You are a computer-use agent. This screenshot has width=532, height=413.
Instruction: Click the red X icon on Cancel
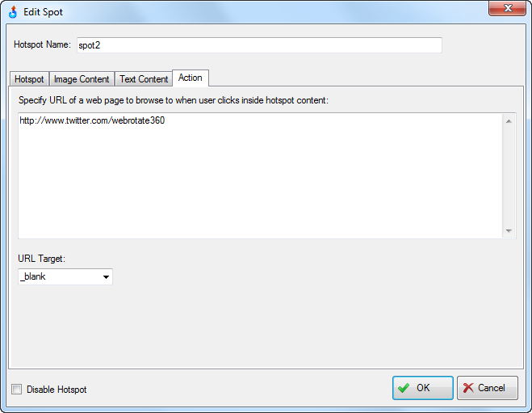(x=468, y=388)
